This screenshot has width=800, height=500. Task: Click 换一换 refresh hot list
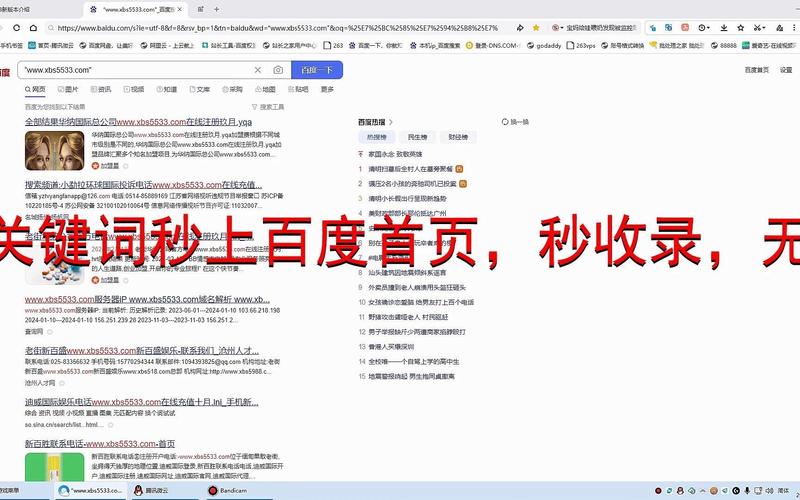pyautogui.click(x=515, y=122)
